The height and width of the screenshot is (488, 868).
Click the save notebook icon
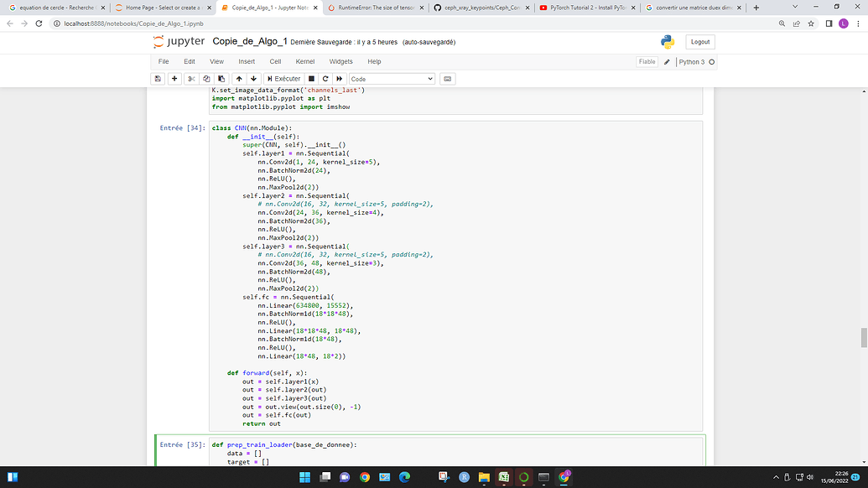click(x=158, y=79)
